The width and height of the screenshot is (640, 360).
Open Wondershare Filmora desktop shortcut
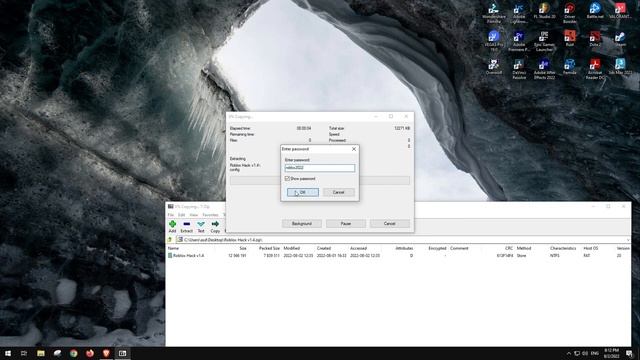[x=494, y=13]
